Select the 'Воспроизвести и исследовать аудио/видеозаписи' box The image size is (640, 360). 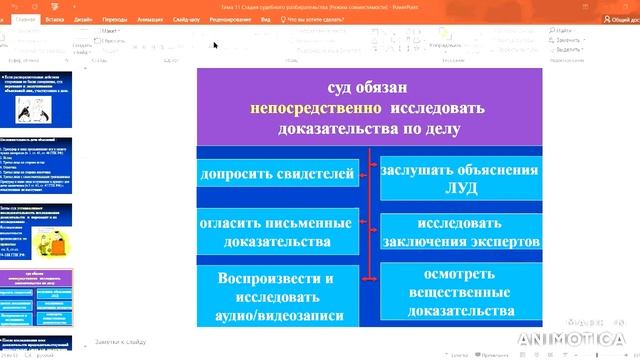point(278,296)
